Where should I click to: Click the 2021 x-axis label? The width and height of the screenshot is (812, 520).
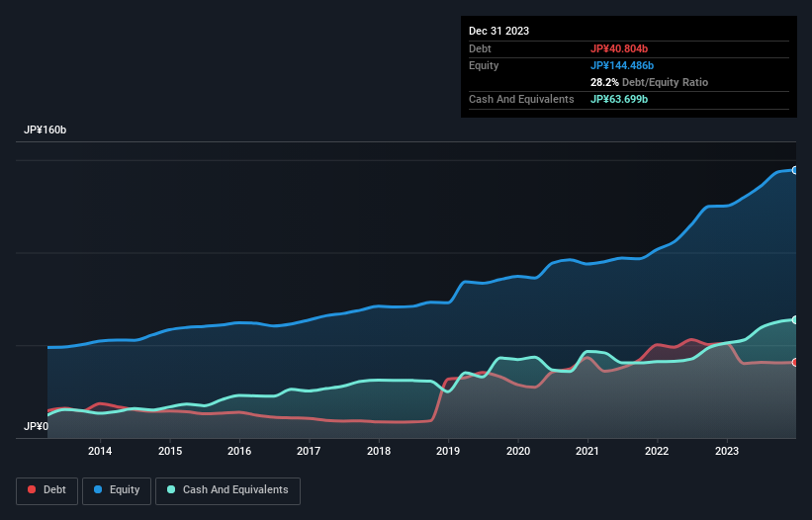[587, 452]
